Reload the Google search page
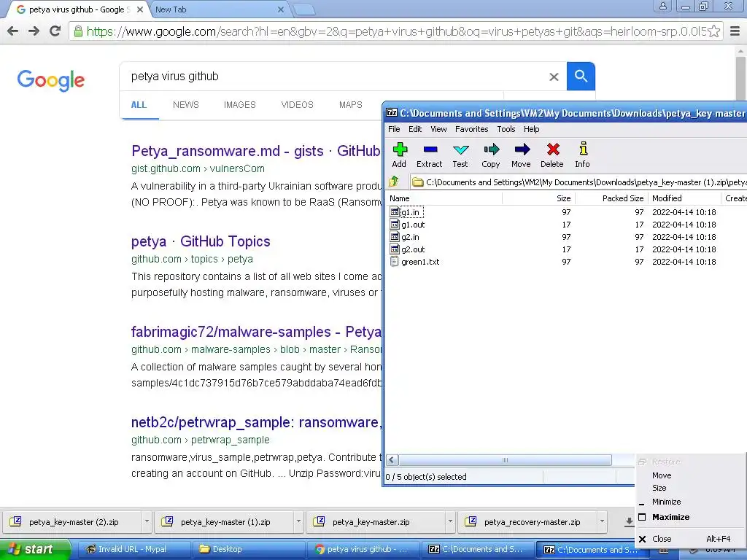This screenshot has width=747, height=560. (55, 31)
